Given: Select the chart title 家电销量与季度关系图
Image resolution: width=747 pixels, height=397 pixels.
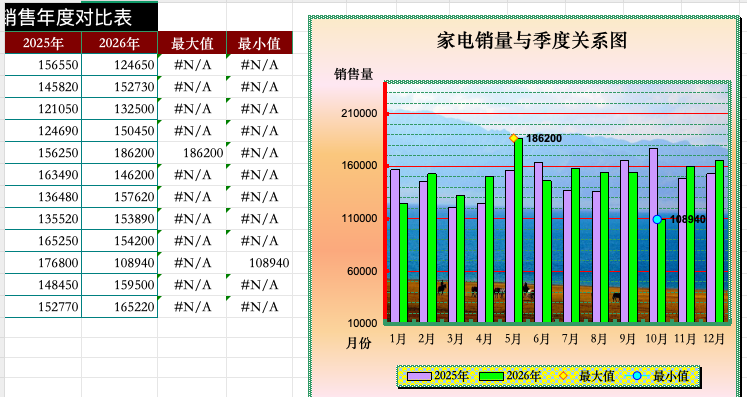Looking at the screenshot, I should 532,41.
